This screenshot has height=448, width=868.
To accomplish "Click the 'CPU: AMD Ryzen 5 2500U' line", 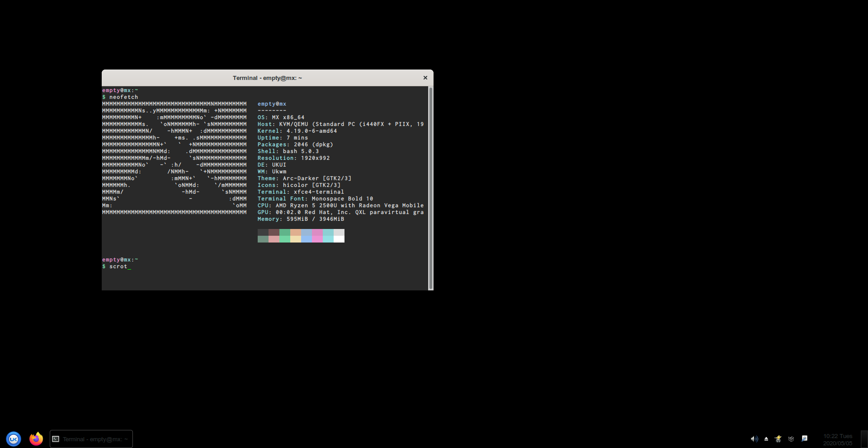I will click(341, 205).
